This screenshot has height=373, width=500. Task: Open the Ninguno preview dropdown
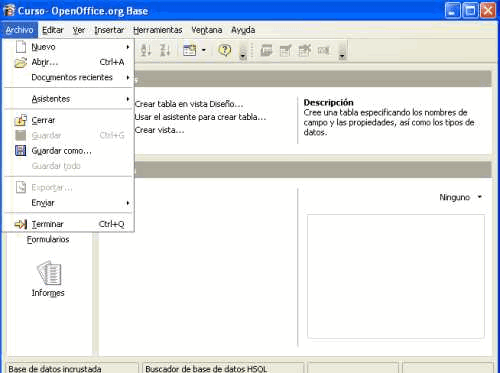[x=460, y=197]
